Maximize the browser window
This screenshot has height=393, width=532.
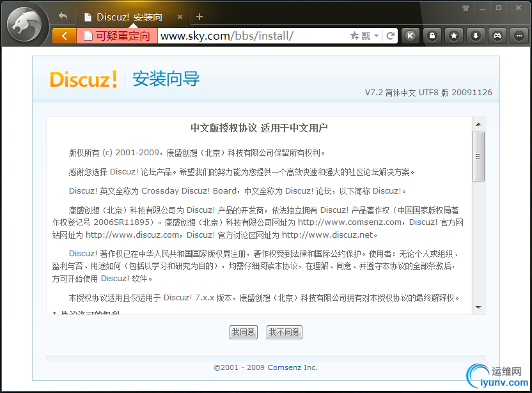click(x=499, y=8)
